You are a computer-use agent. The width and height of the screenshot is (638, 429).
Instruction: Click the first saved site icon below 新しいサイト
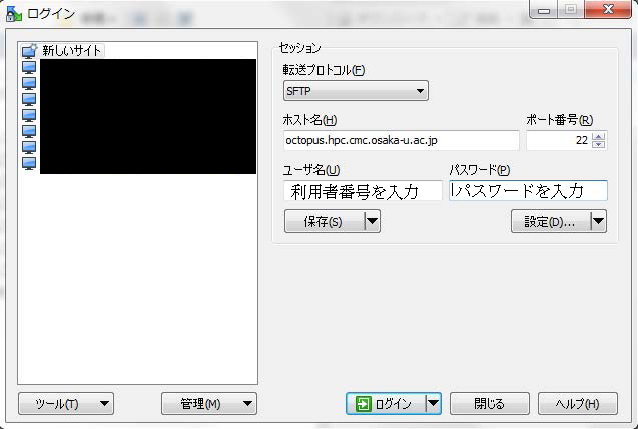tap(29, 67)
